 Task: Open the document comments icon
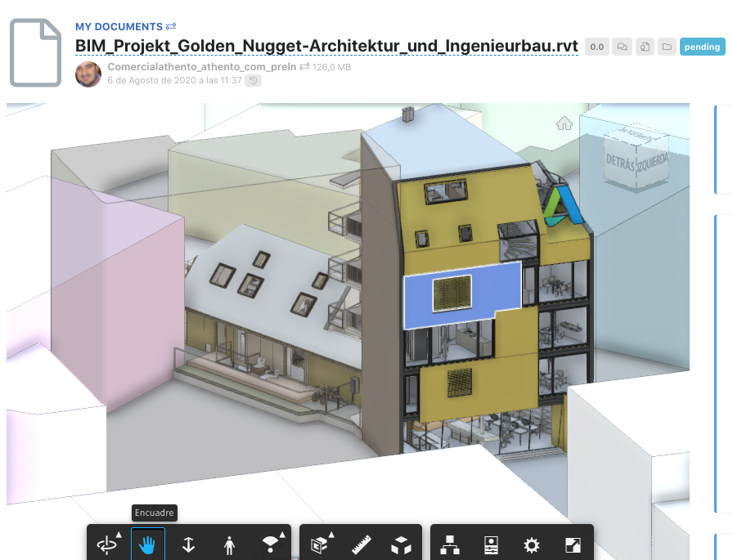tap(621, 47)
